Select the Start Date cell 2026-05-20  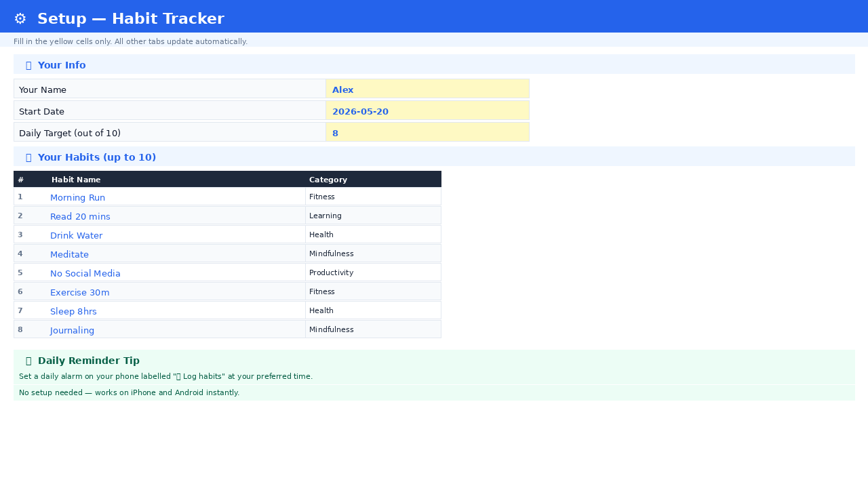tap(427, 110)
